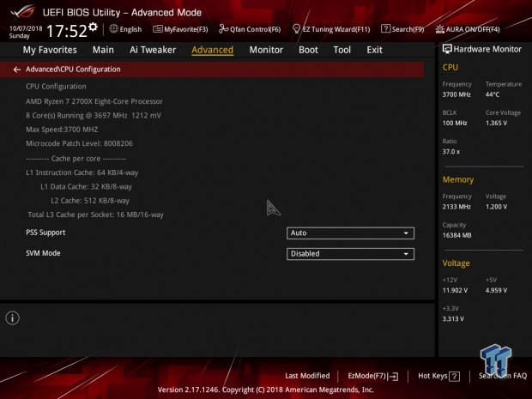Click the 8 Core(s) Running line
Screen dimensions: 532x399
coord(94,115)
